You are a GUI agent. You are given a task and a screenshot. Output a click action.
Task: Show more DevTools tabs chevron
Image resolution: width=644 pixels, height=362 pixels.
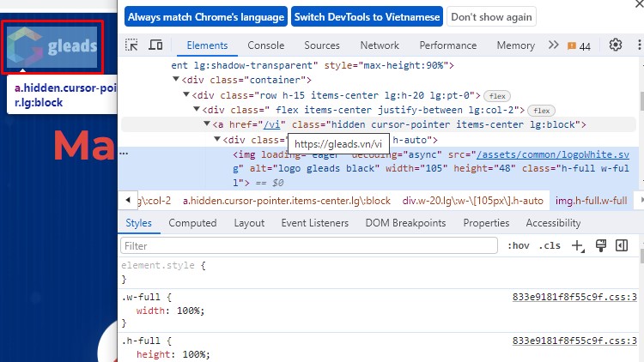[x=553, y=45]
